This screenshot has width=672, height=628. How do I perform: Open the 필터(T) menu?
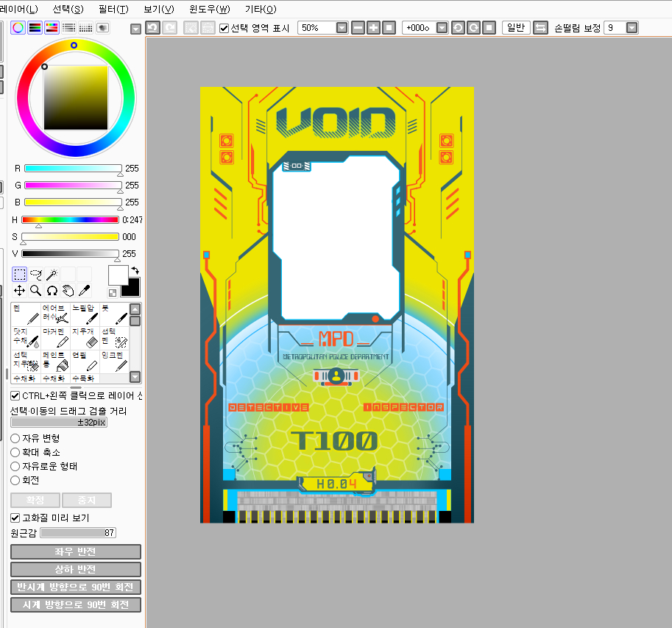click(113, 9)
